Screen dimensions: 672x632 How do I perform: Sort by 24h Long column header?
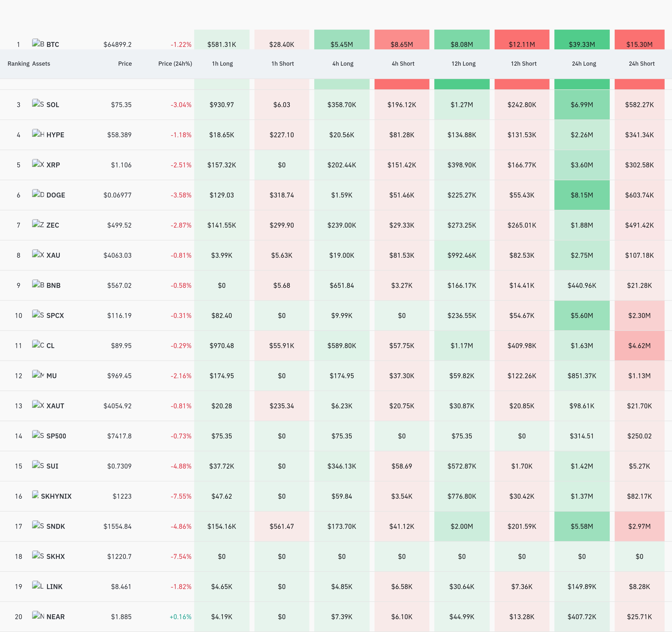click(x=584, y=63)
